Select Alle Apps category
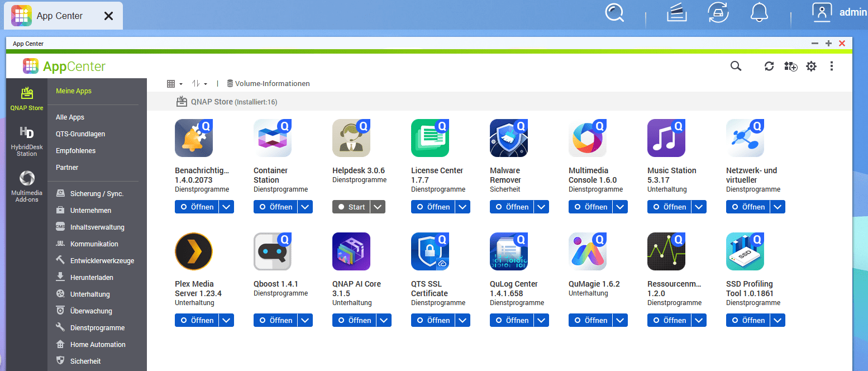This screenshot has width=868, height=371. (70, 117)
